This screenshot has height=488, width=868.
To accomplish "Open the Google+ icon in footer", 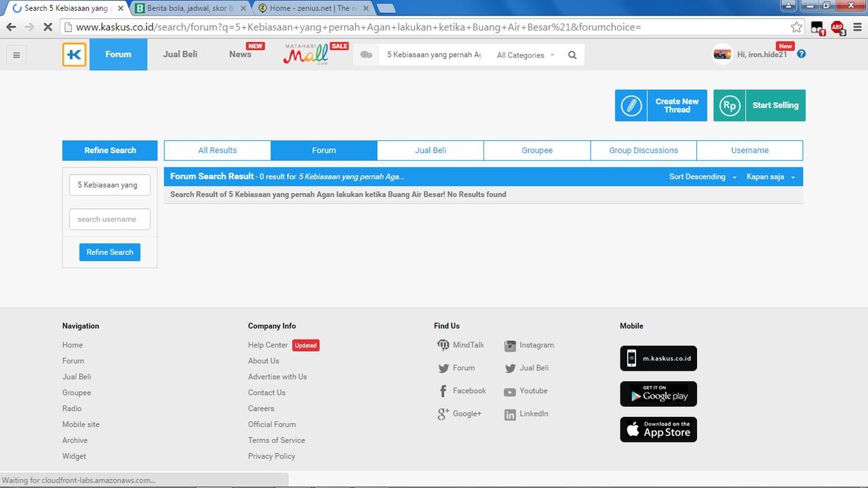I will pos(443,414).
